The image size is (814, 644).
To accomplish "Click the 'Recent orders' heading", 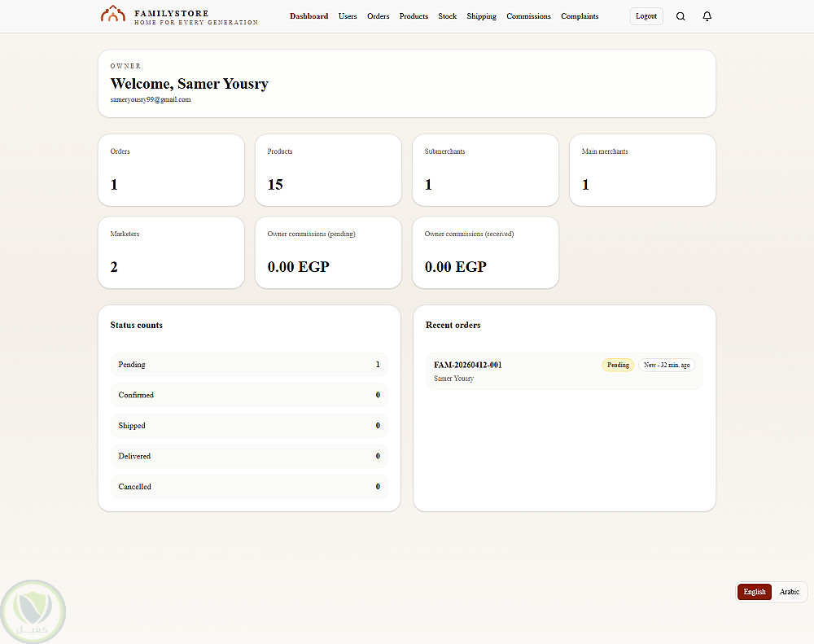I will point(453,325).
